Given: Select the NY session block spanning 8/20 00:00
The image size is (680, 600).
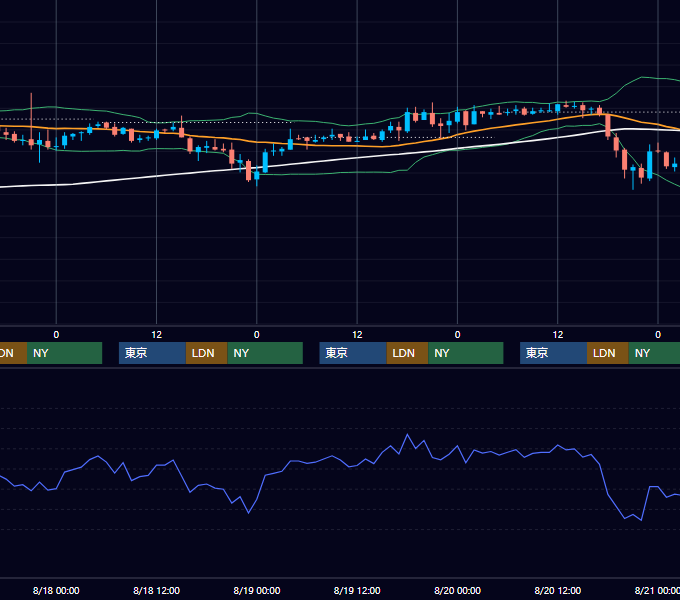Looking at the screenshot, I should coord(466,353).
